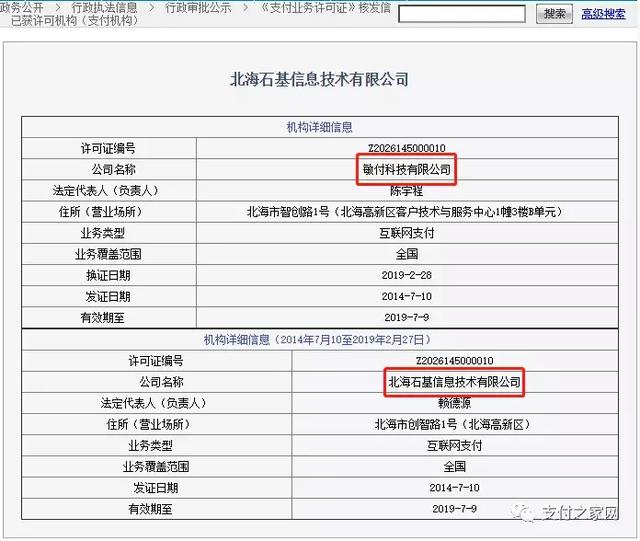Click the second table's 住所（营业场所） label

(151, 425)
